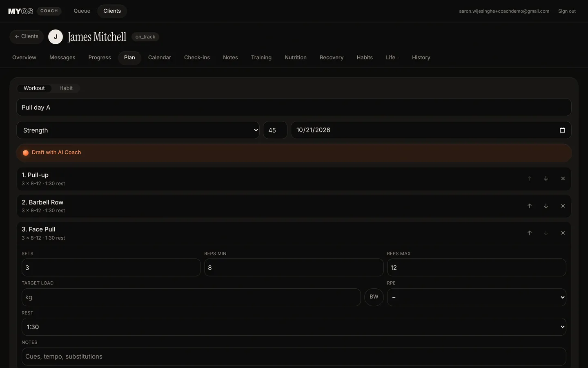Go to Queue in top navigation
Viewport: 588px width, 368px height.
click(x=82, y=11)
